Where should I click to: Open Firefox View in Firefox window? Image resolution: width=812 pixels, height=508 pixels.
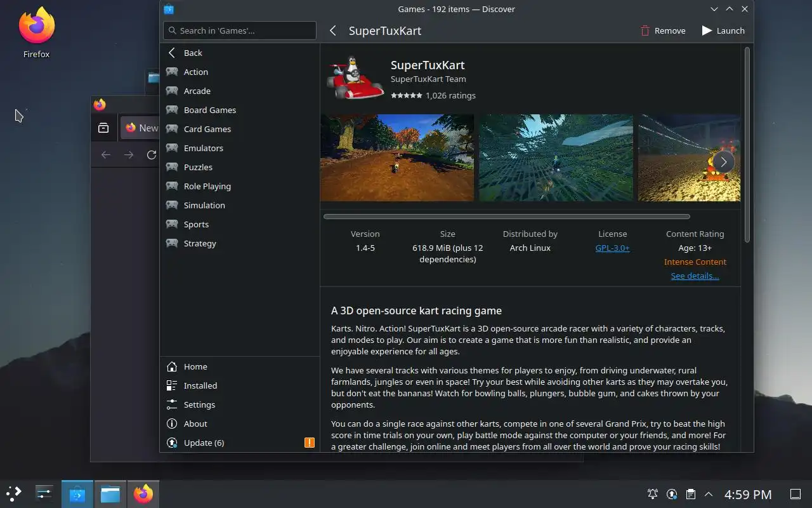(103, 128)
